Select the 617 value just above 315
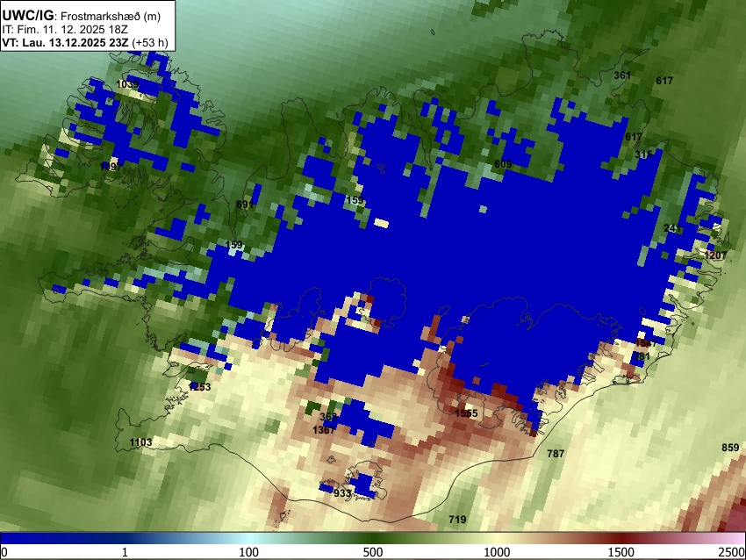This screenshot has width=746, height=560. point(634,137)
